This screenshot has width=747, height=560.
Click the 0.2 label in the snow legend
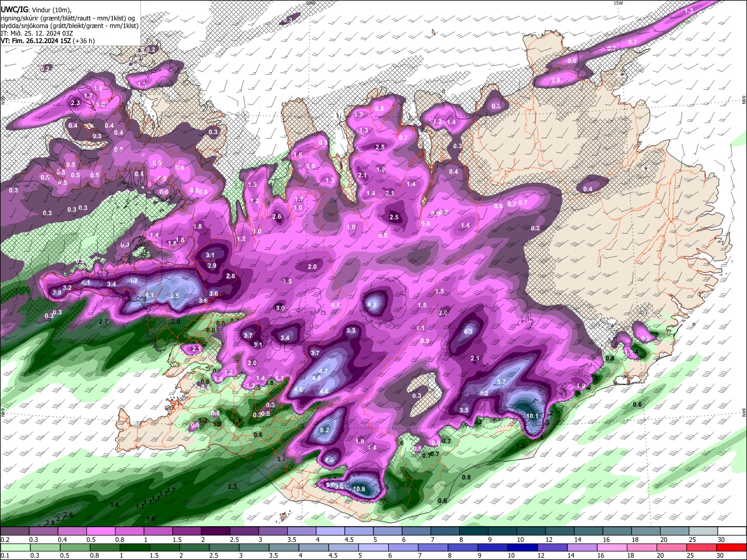coord(4,539)
